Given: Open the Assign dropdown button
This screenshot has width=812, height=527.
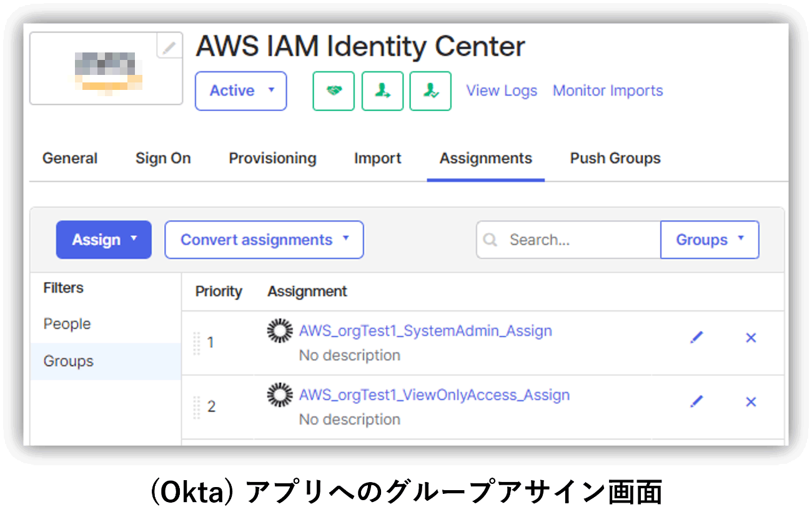Looking at the screenshot, I should tap(104, 240).
